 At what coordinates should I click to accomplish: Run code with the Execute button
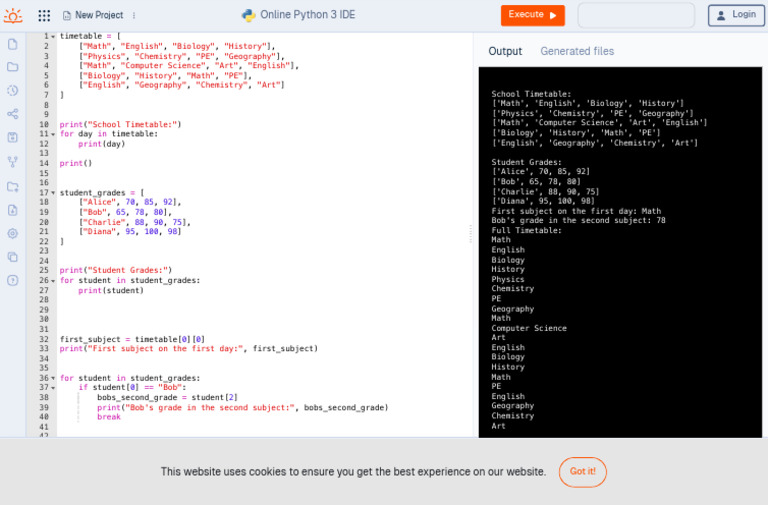click(x=532, y=15)
